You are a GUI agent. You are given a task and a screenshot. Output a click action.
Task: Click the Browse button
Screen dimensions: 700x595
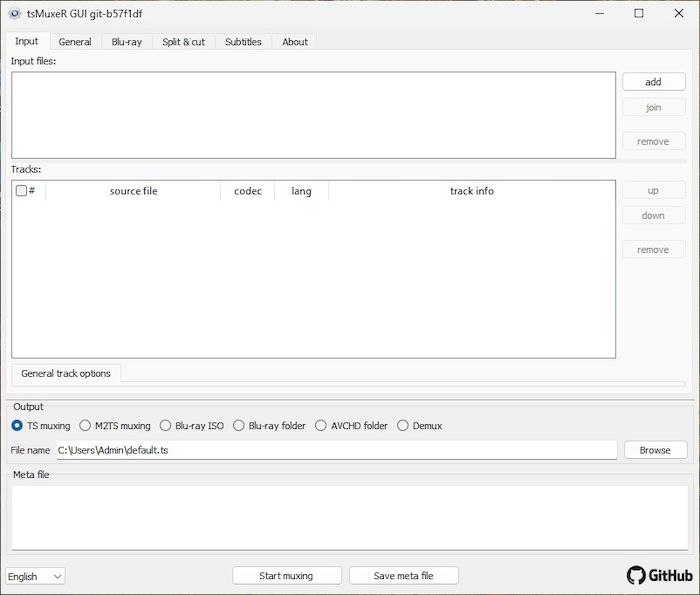click(655, 450)
